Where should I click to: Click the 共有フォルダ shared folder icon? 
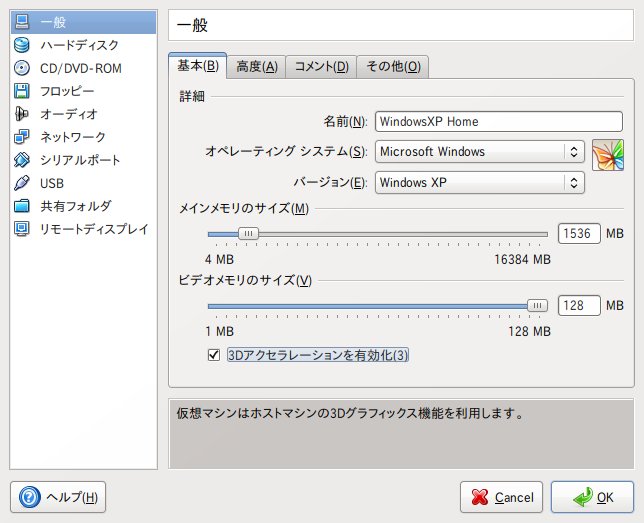pyautogui.click(x=22, y=206)
